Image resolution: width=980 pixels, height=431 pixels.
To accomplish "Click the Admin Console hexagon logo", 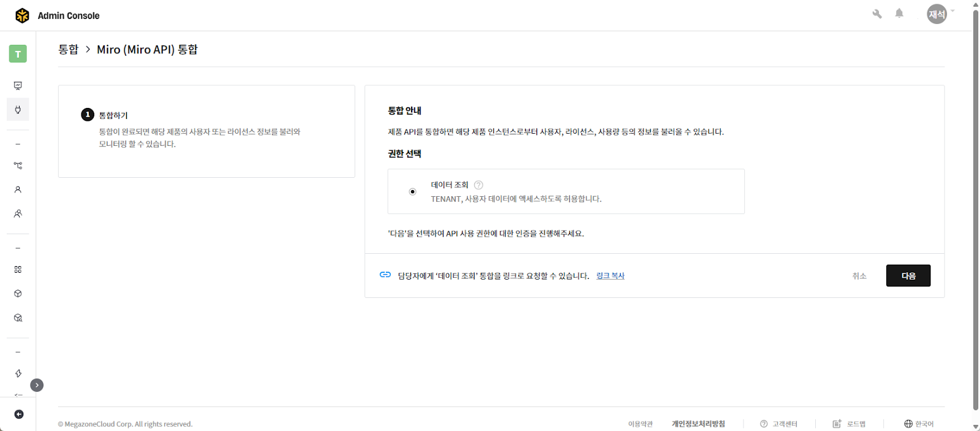I will coord(22,15).
